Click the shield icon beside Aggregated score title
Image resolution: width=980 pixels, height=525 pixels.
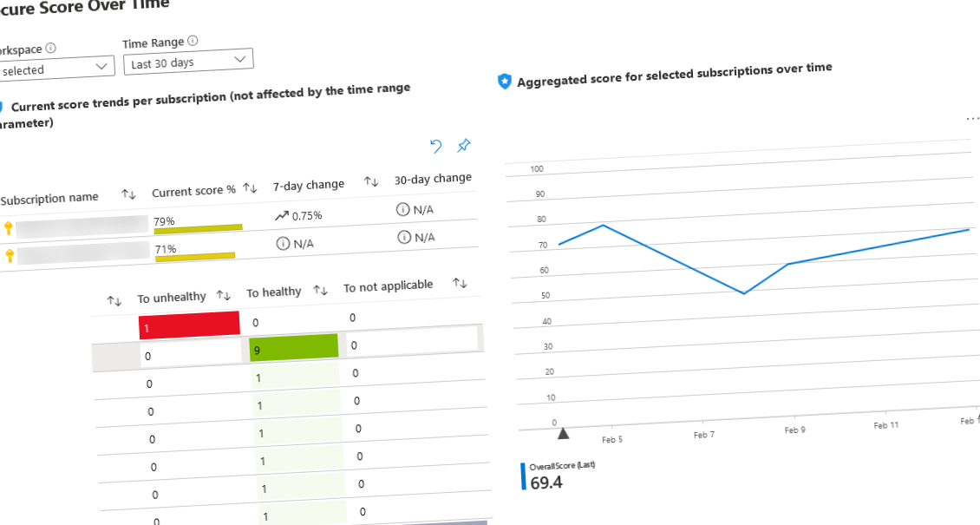point(505,81)
